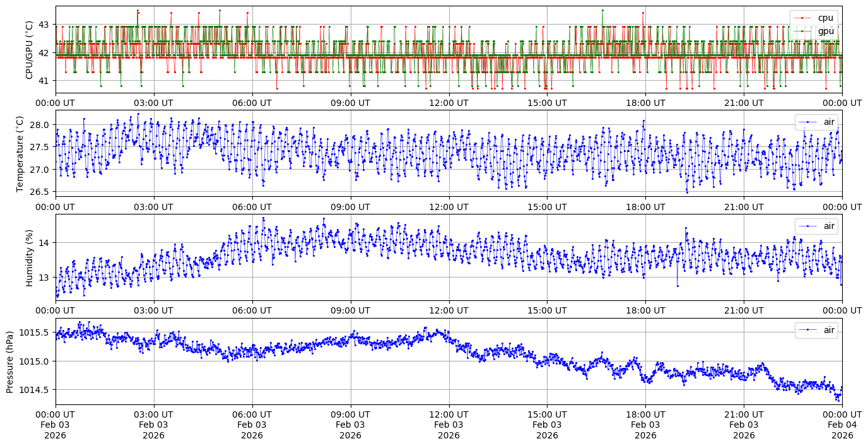Click the gpu legend entry
Viewport: 868px width, 446px height.
click(x=824, y=31)
